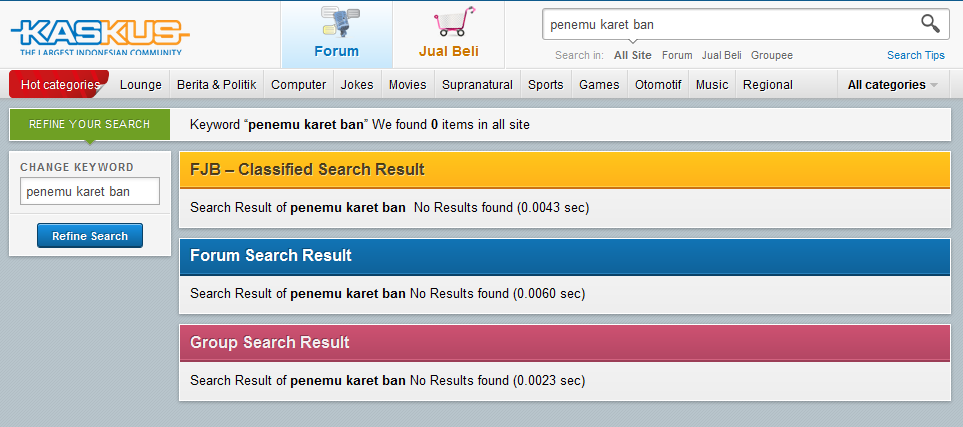This screenshot has height=427, width=963.
Task: Open the Regional category
Action: (x=768, y=85)
